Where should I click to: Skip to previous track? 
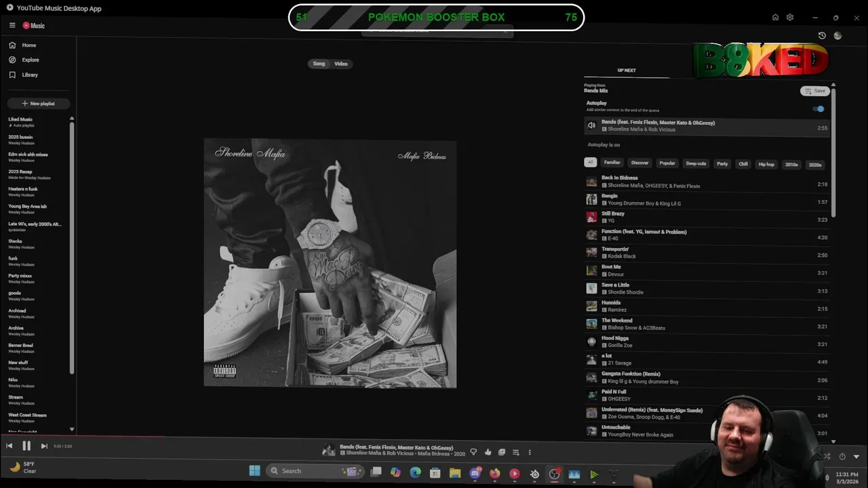(x=9, y=446)
